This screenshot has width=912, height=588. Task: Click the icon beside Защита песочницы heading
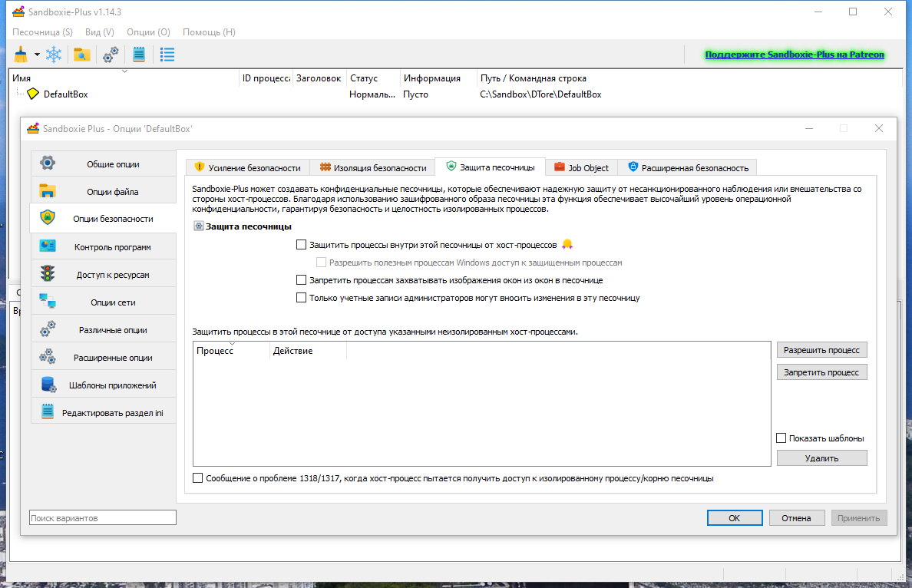[198, 226]
